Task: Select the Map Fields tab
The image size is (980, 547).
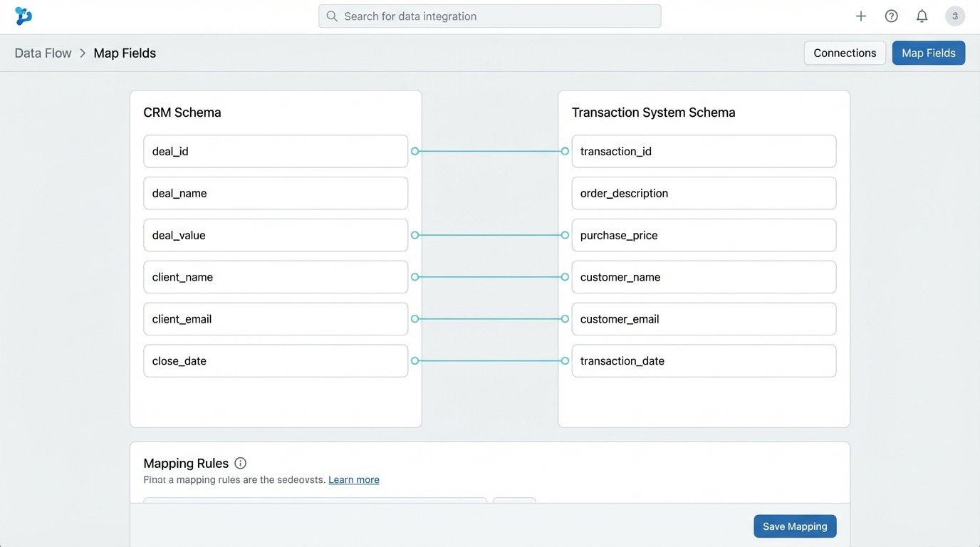Action: [928, 53]
